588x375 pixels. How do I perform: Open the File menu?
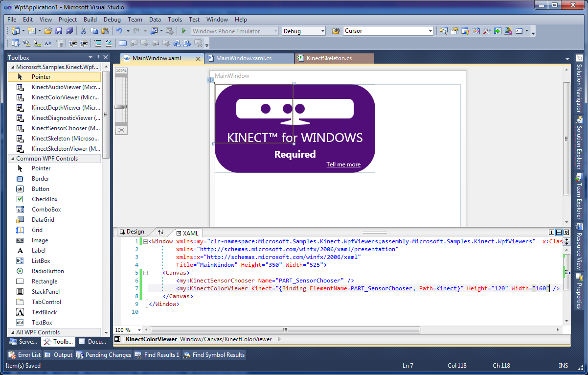point(12,20)
